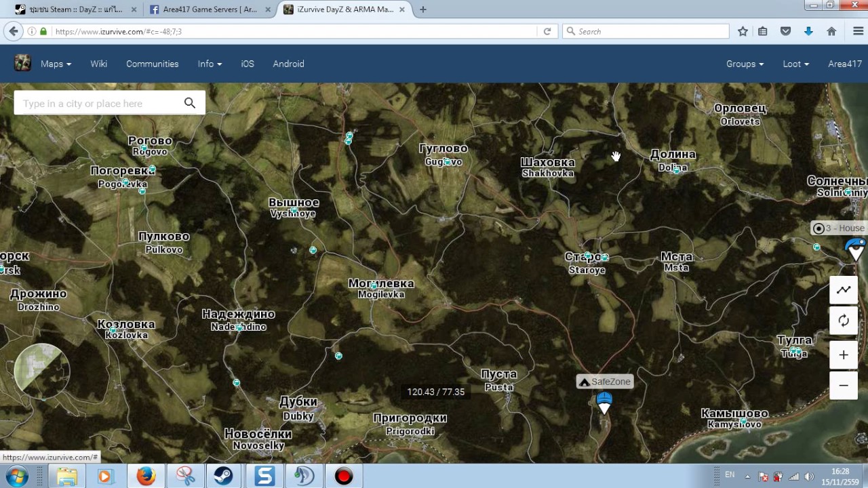
Task: Expand the Loot dropdown
Action: point(795,64)
